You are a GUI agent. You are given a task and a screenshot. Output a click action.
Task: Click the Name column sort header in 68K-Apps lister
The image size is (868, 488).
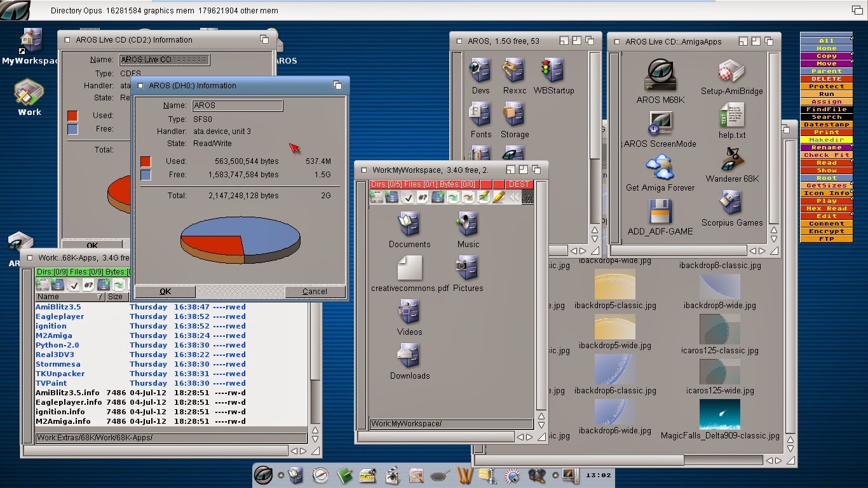pyautogui.click(x=70, y=297)
